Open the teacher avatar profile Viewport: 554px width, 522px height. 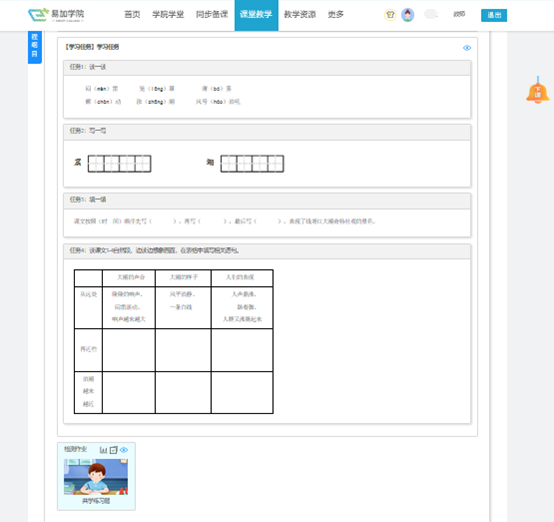pyautogui.click(x=408, y=15)
